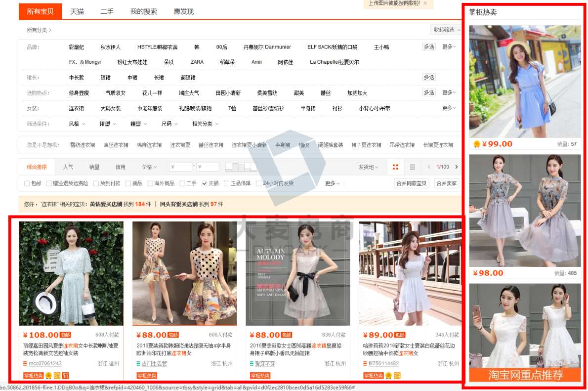This screenshot has width=588, height=391.
Task: Expand the 风格 filter dropdown
Action: click(x=77, y=124)
